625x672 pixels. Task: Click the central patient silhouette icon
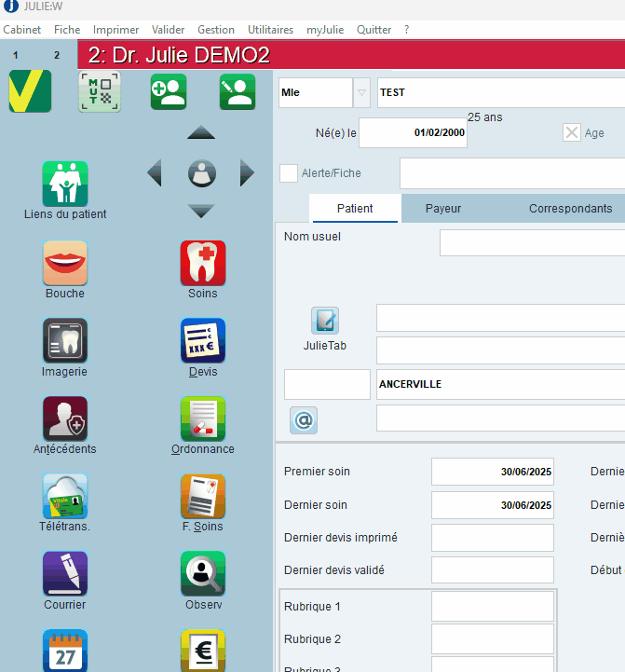(x=202, y=173)
